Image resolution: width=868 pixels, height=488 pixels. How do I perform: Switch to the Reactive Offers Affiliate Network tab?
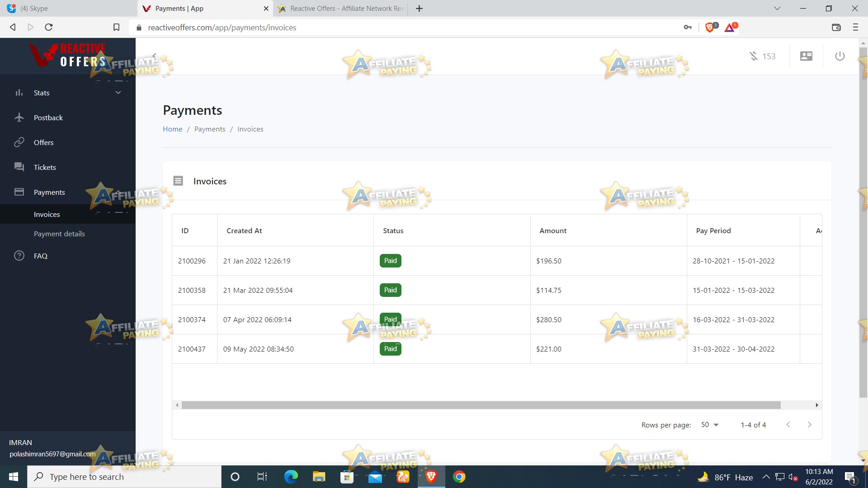[341, 8]
